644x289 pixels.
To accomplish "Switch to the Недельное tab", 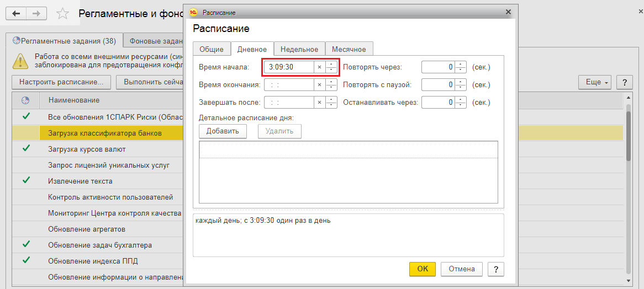I will (299, 49).
